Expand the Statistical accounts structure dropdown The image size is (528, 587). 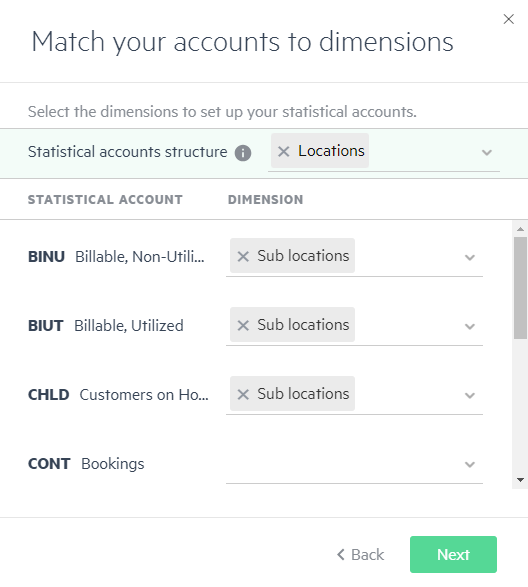point(486,152)
